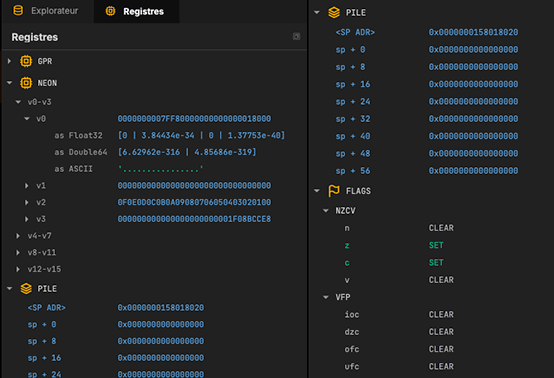Viewport: 554px width, 378px height.
Task: Collapse the VFP flags group
Action: 326,297
